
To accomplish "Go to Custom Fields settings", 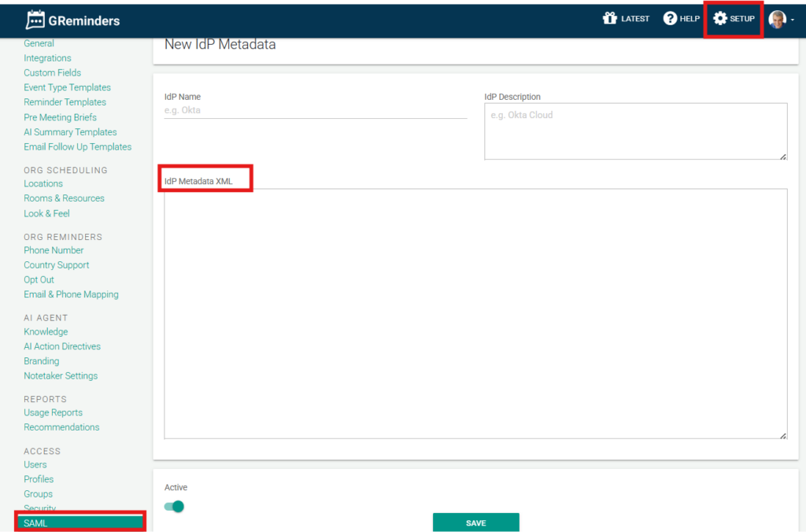I will pos(52,72).
